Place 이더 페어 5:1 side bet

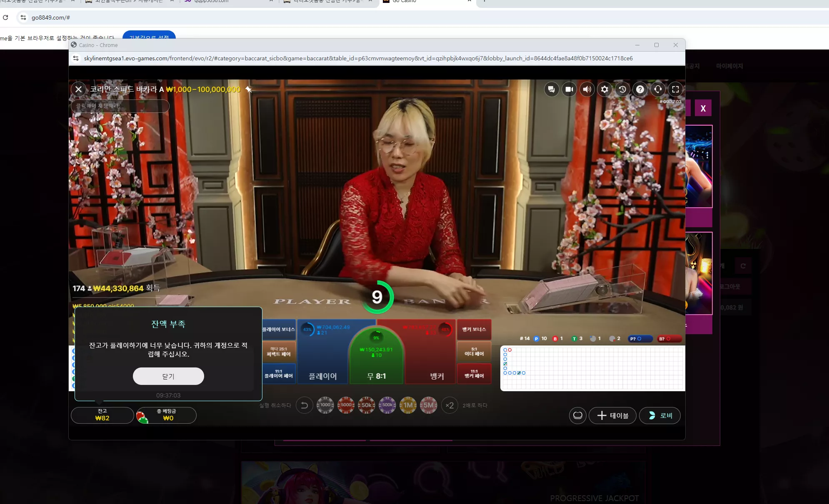tap(474, 352)
